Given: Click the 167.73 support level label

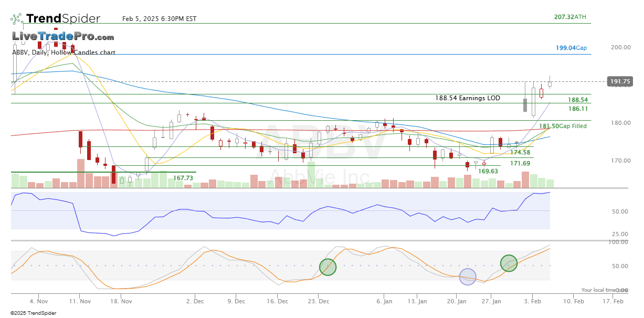Looking at the screenshot, I should (183, 178).
